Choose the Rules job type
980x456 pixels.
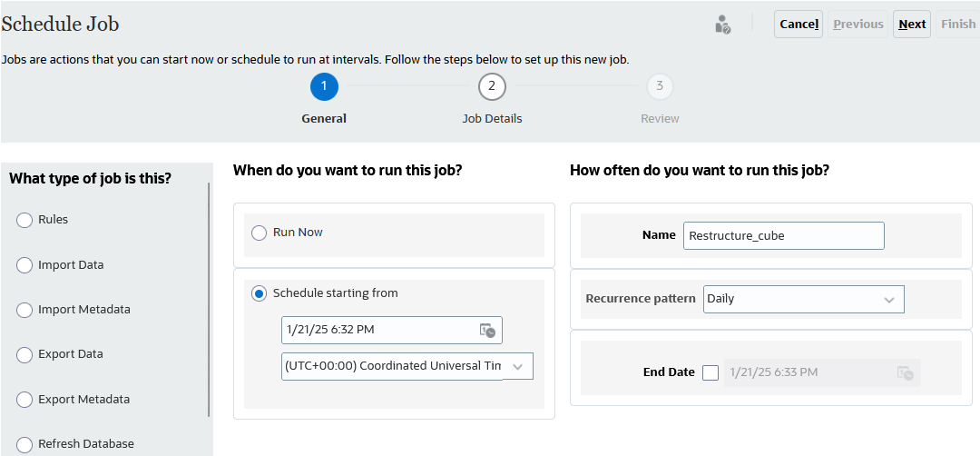coord(24,220)
